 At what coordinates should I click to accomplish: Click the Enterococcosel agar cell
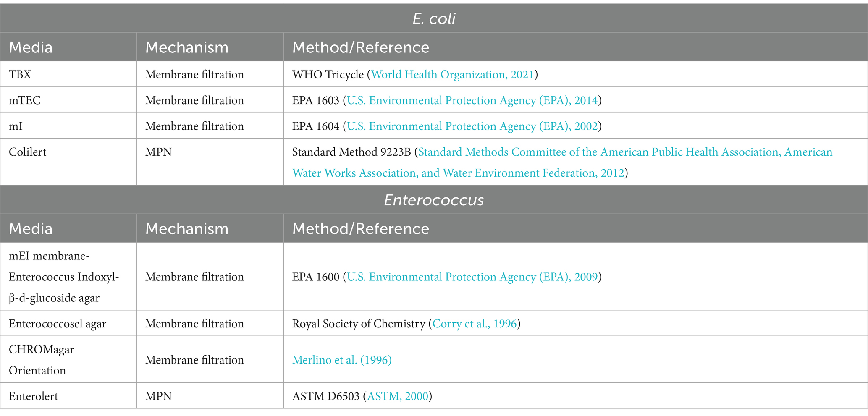pos(68,324)
